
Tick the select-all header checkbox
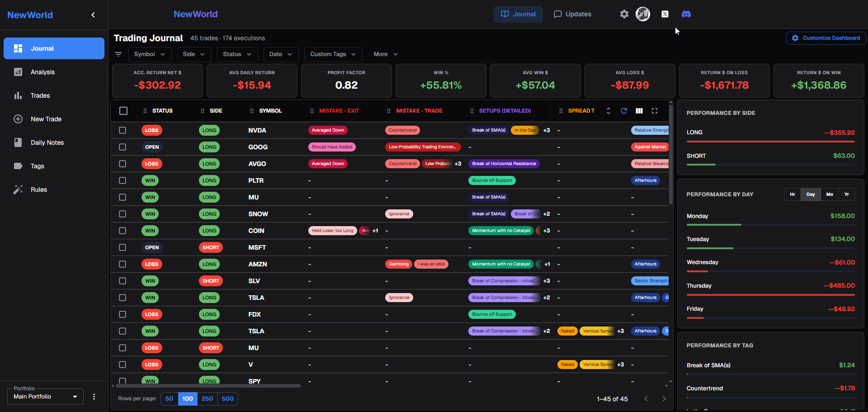(x=123, y=111)
